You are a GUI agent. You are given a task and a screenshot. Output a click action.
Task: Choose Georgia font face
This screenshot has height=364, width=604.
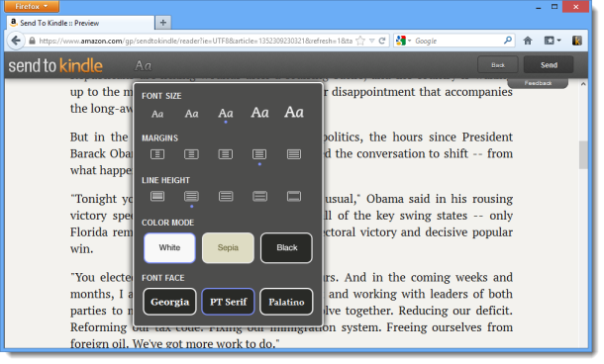click(169, 302)
